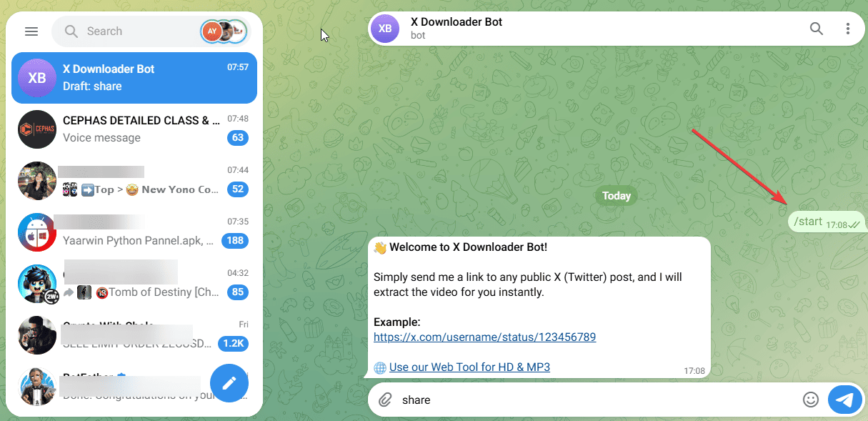The image size is (868, 421).
Task: Click the double-check read receipt icon
Action: [854, 225]
